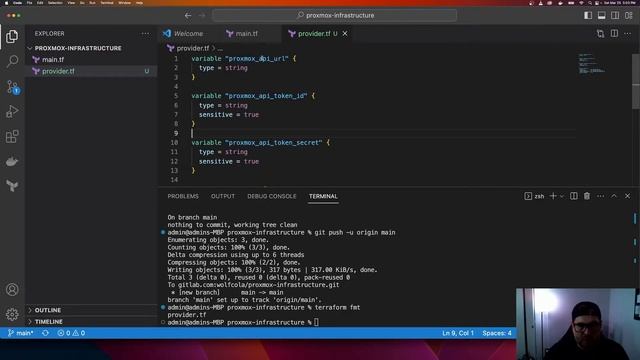Image resolution: width=640 pixels, height=360 pixels.
Task: Go forward using the navigation arrow
Action: pyautogui.click(x=202, y=16)
